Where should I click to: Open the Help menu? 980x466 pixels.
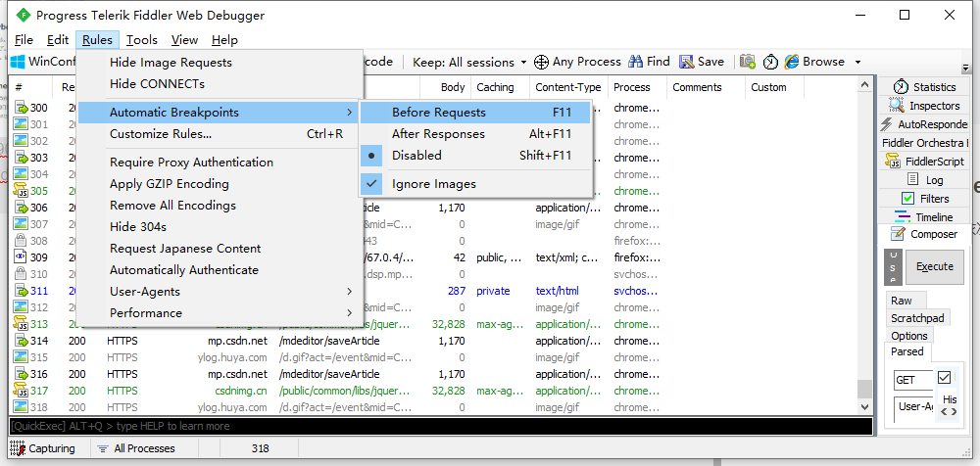[224, 40]
